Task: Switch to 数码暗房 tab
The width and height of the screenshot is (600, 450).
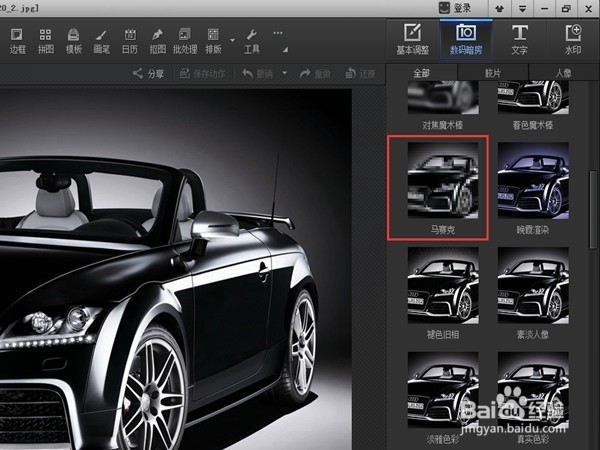Action: [466, 39]
